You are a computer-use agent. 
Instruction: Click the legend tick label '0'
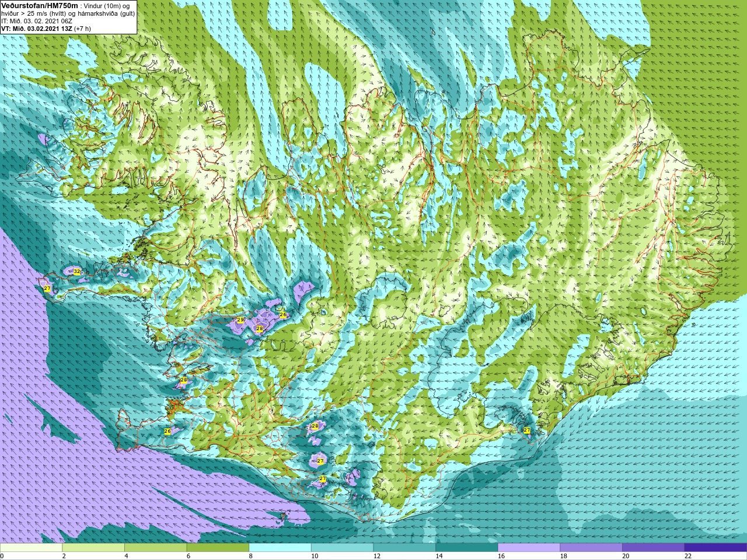pos(2,556)
